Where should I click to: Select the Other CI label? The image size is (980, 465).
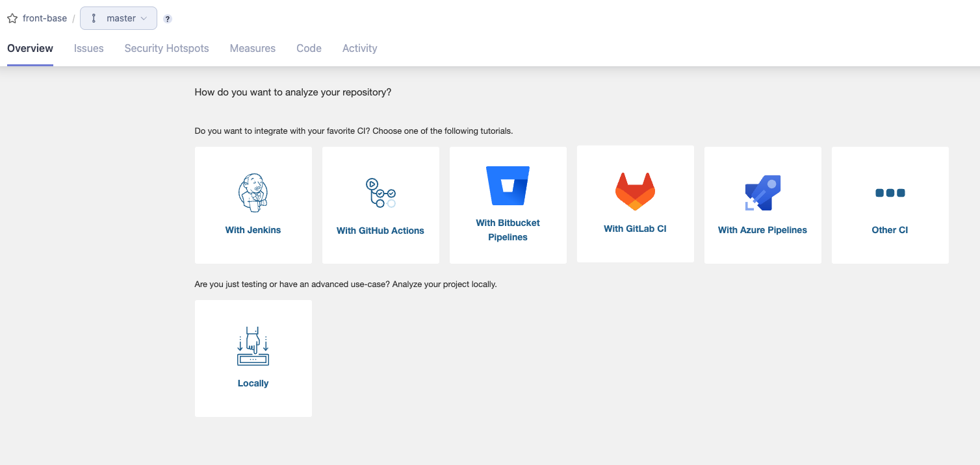[x=890, y=230]
